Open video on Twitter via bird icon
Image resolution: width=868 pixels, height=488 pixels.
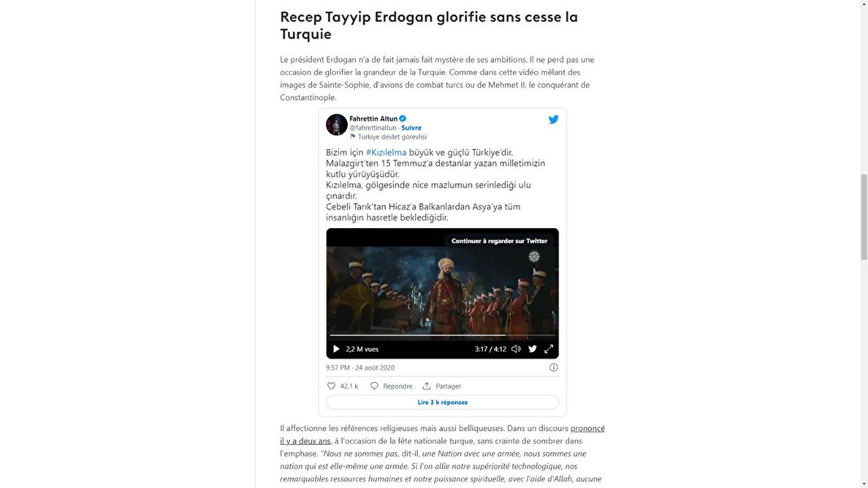point(533,349)
